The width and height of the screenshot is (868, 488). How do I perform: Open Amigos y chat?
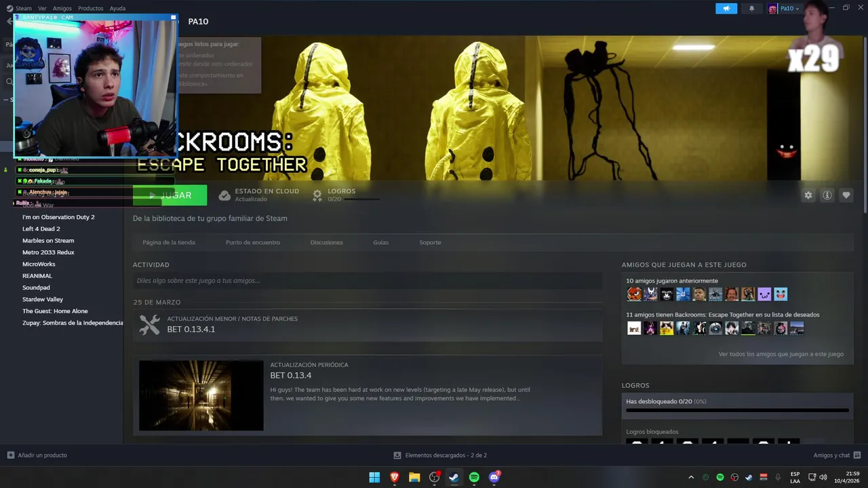[837, 455]
